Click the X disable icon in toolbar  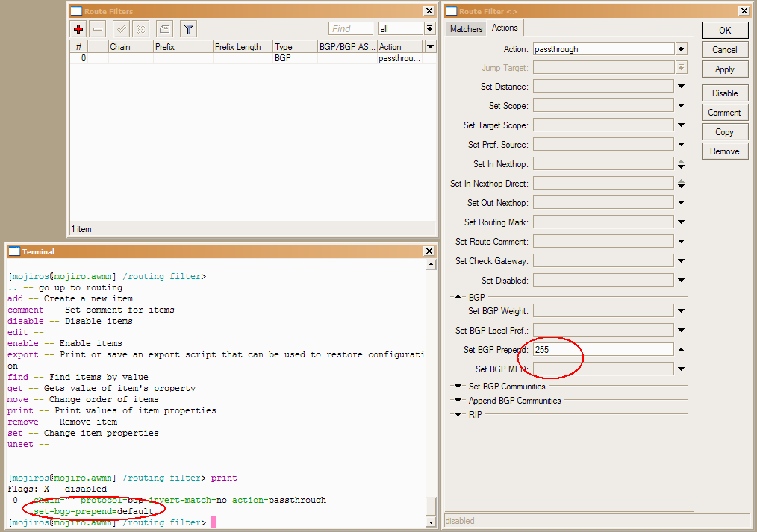(x=140, y=29)
